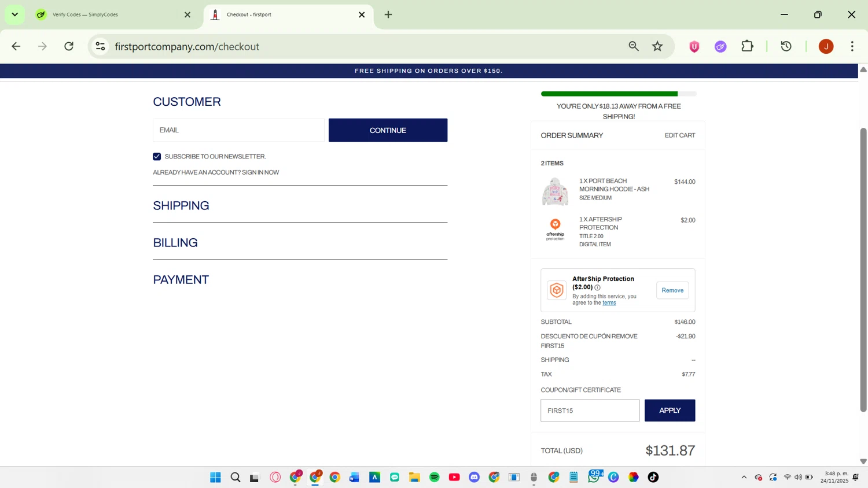Screen dimensions: 868x488
Task: Apply the coupon code
Action: pyautogui.click(x=670, y=411)
